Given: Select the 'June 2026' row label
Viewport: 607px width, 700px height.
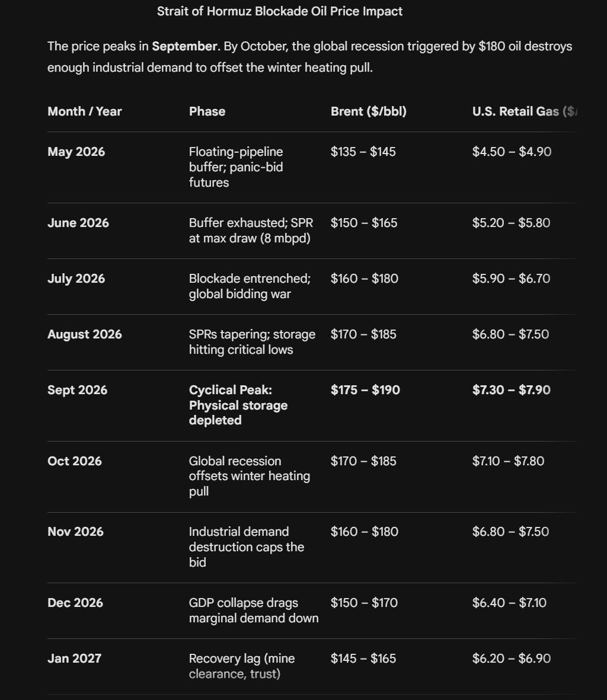Looking at the screenshot, I should [x=78, y=223].
